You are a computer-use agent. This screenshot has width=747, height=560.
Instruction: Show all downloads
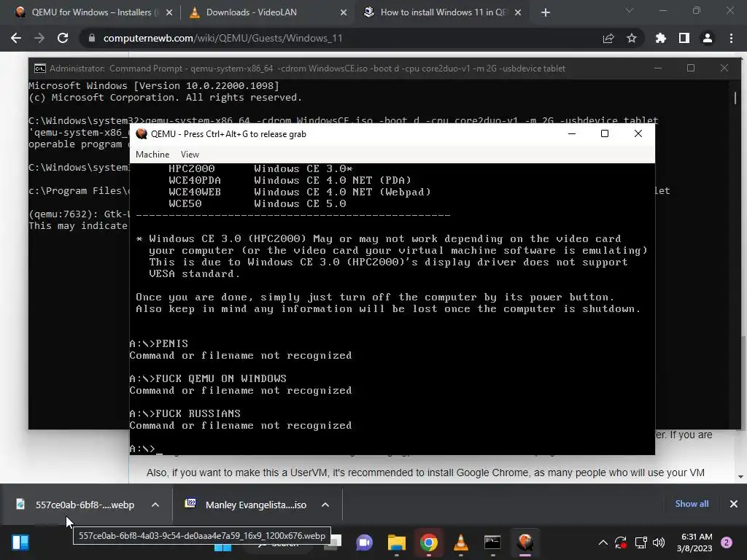click(x=692, y=504)
